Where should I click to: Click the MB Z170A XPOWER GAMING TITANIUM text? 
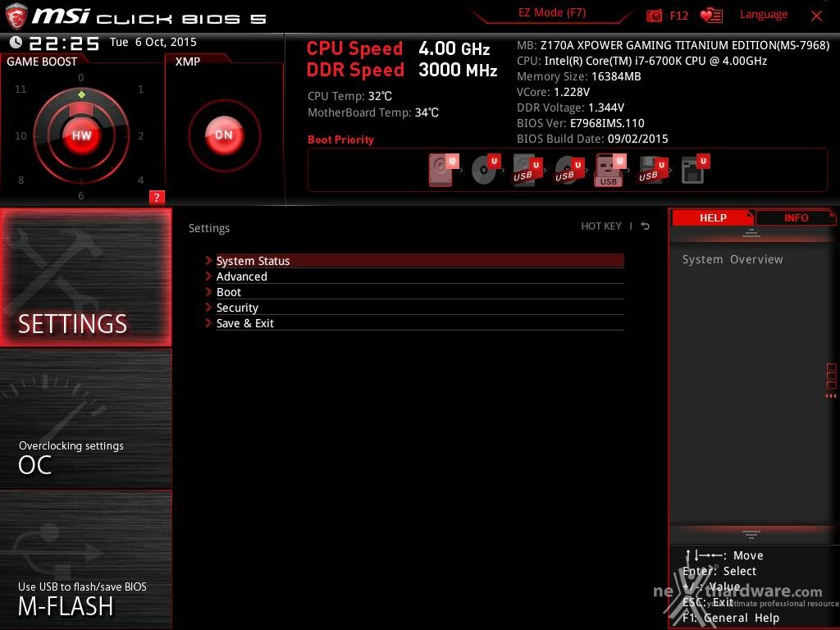tap(673, 46)
